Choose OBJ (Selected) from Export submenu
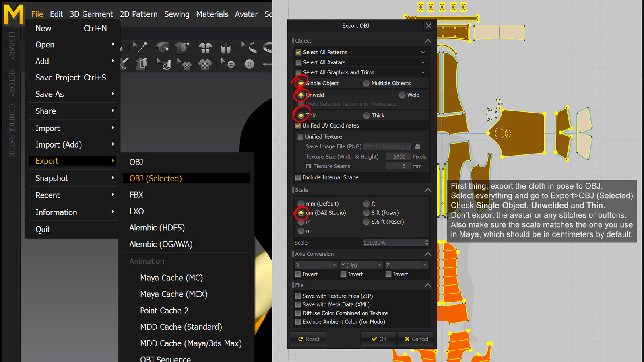 [x=186, y=178]
